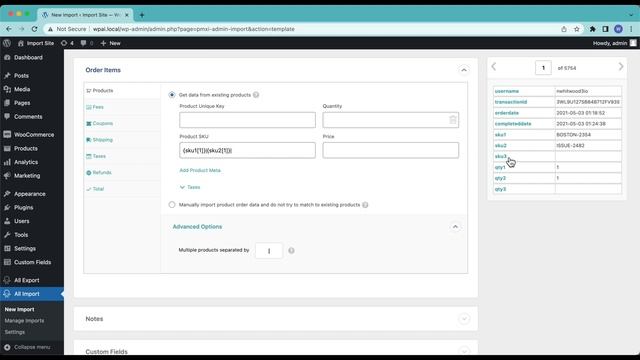Go to the next record preview

point(621,67)
